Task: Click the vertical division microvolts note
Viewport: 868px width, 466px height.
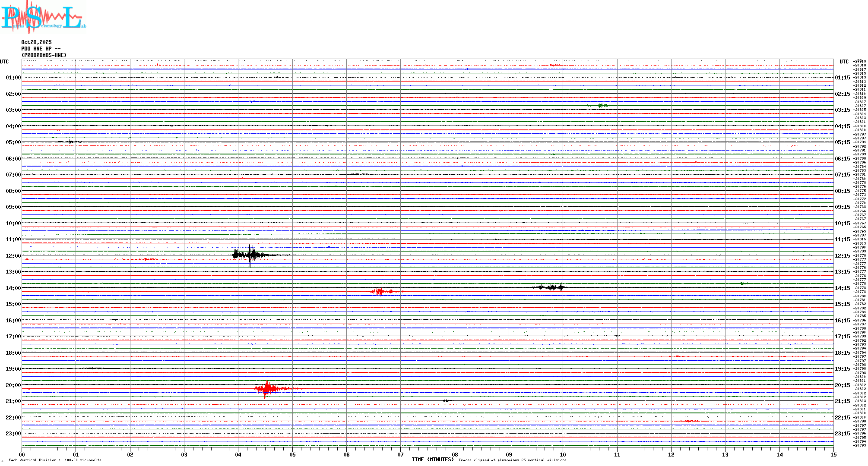Action: 55,460
